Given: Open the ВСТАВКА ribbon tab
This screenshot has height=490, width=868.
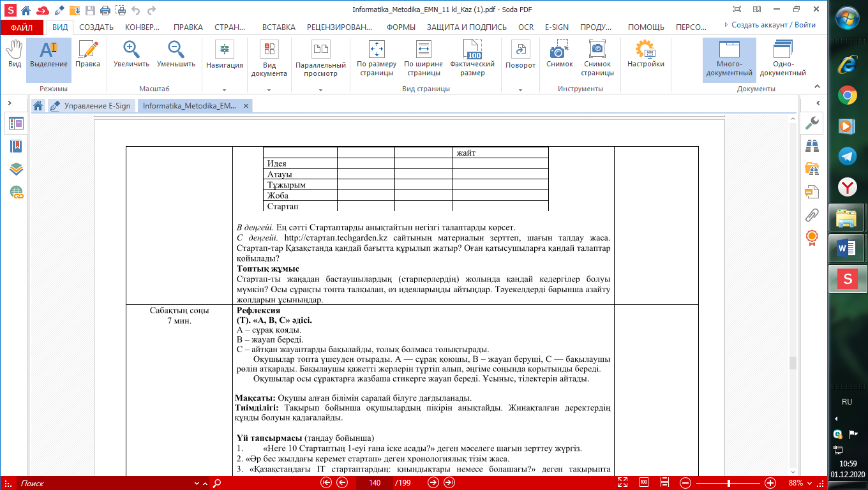Looking at the screenshot, I should (x=279, y=27).
